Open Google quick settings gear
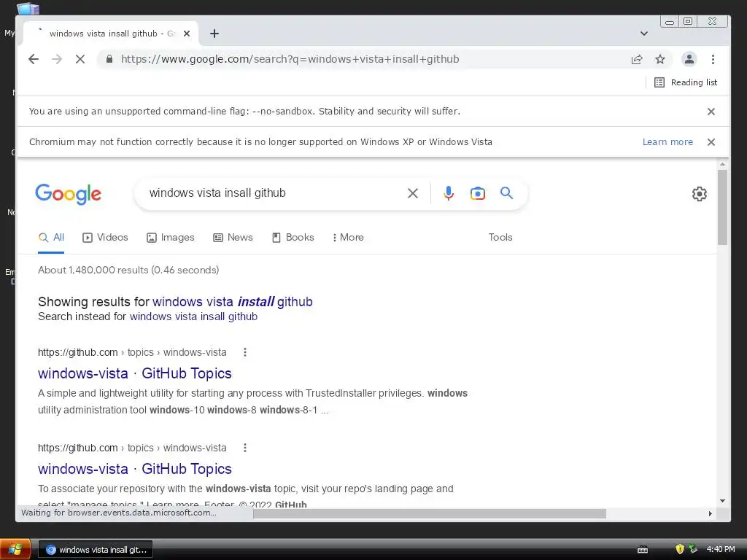This screenshot has width=747, height=560. 699,194
